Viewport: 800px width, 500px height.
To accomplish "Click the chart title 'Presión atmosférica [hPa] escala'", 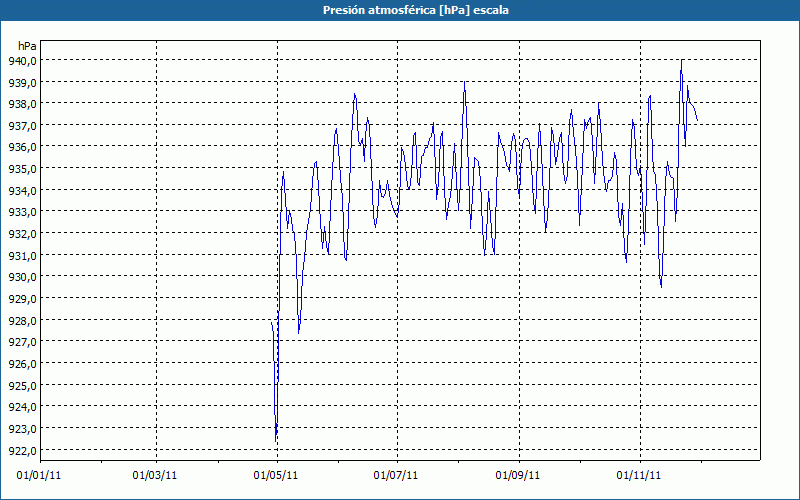I will pos(415,10).
